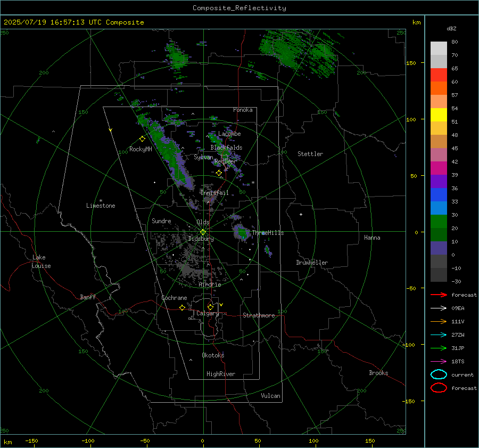This screenshot has width=479, height=448.
Task: Click the yellow diamond marker above Calgary
Action: [210, 307]
